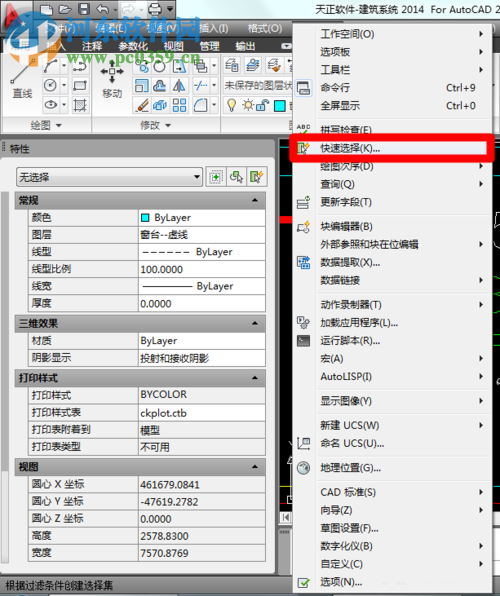Switch to the 参数化 ribbon tab
Viewport: 500px width, 596px height.
click(x=133, y=46)
